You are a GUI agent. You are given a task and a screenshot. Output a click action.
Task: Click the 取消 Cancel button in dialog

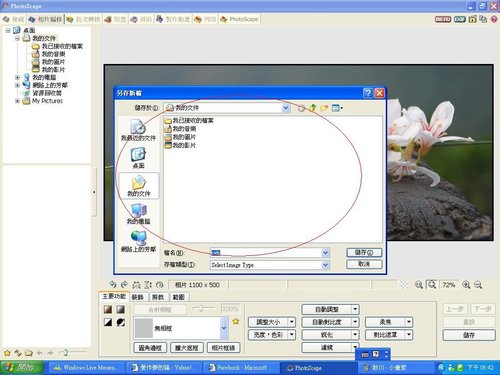pyautogui.click(x=364, y=264)
